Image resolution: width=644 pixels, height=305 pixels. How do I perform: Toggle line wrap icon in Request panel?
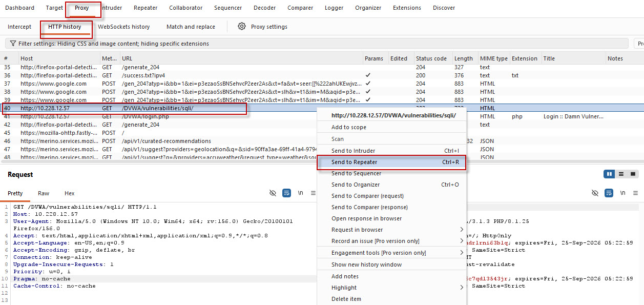pos(287,193)
